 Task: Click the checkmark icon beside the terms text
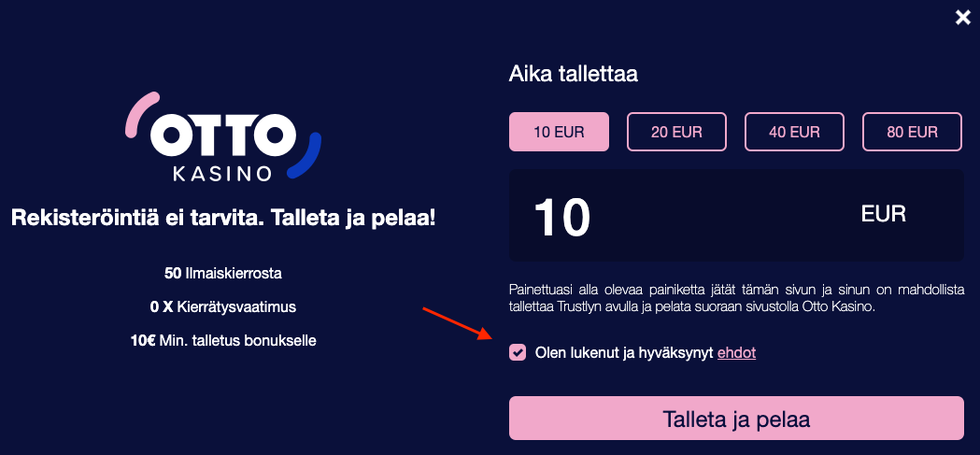point(518,353)
